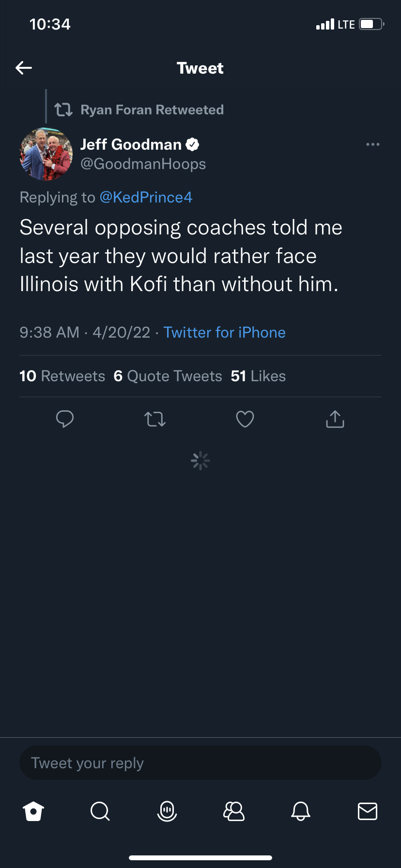Open the Communities tab icon
The width and height of the screenshot is (401, 868).
pyautogui.click(x=234, y=811)
